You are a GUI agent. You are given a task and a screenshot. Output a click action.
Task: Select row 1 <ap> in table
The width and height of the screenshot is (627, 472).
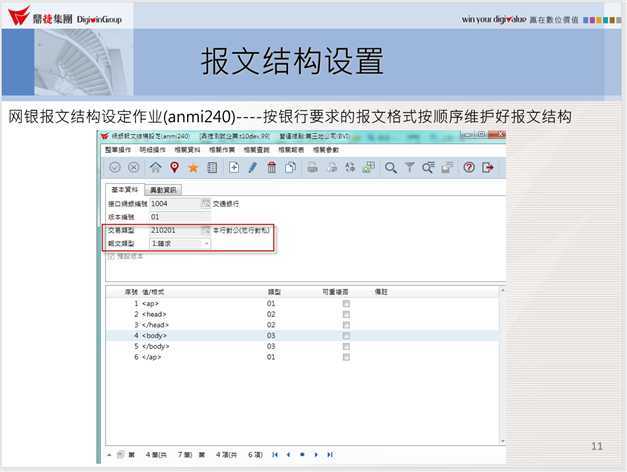303,304
